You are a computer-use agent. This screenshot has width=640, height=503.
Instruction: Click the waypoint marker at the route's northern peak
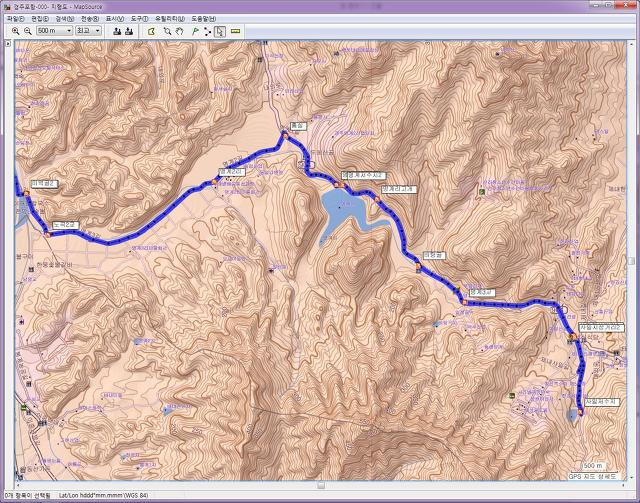[285, 136]
